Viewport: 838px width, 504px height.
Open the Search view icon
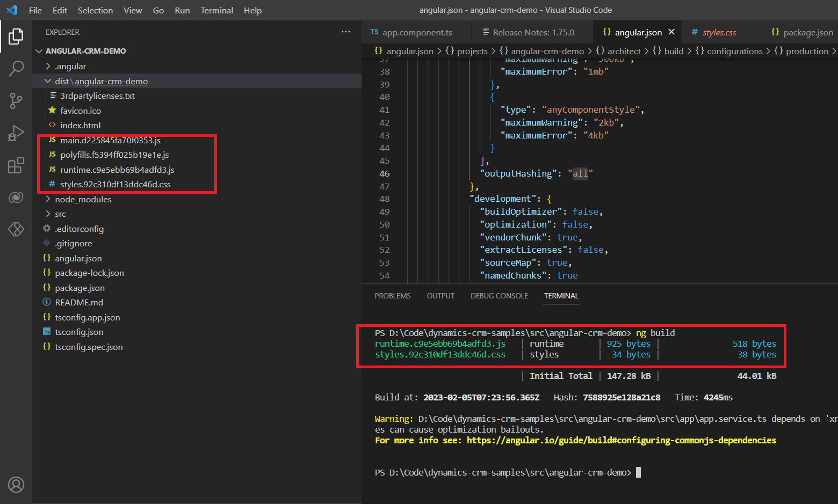click(x=16, y=68)
